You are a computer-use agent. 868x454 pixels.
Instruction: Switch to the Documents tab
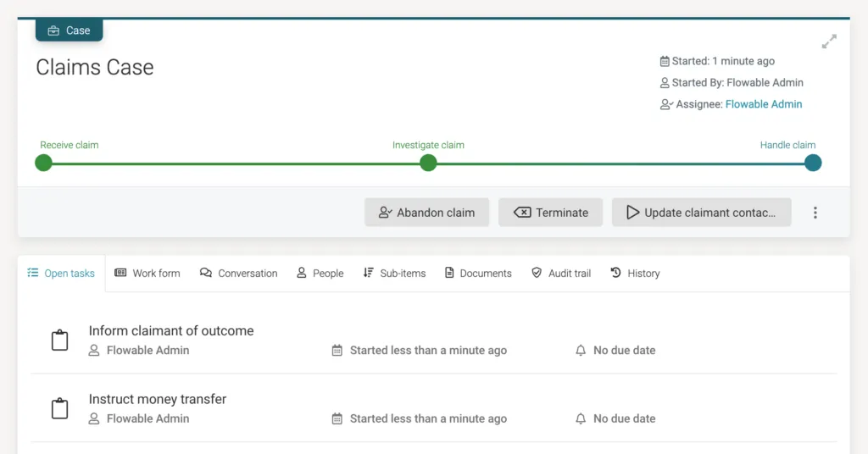478,274
